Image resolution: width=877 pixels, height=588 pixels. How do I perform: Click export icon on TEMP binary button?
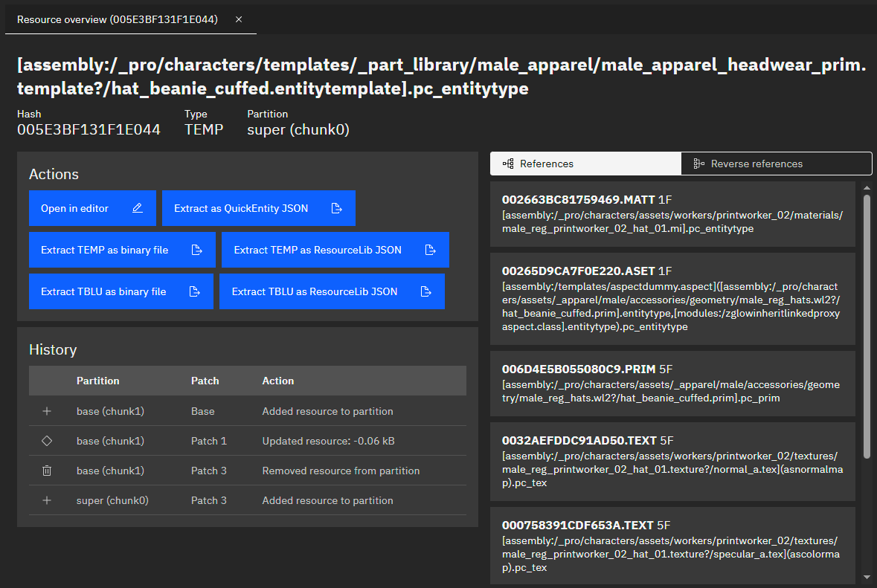coord(197,250)
